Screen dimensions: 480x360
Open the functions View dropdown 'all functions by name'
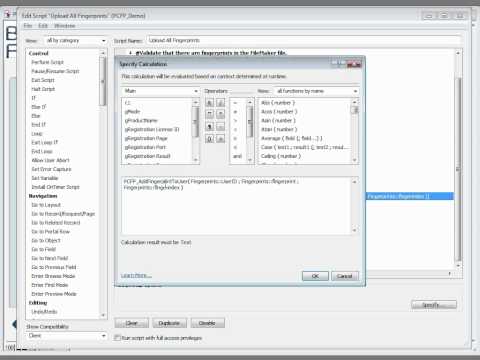pyautogui.click(x=316, y=91)
